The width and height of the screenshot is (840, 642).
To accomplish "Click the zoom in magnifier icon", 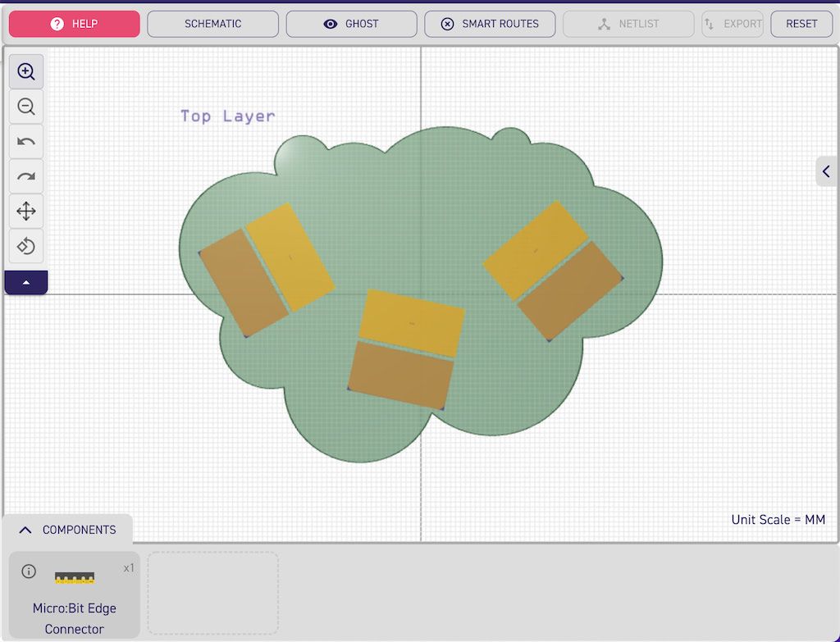I will click(26, 72).
